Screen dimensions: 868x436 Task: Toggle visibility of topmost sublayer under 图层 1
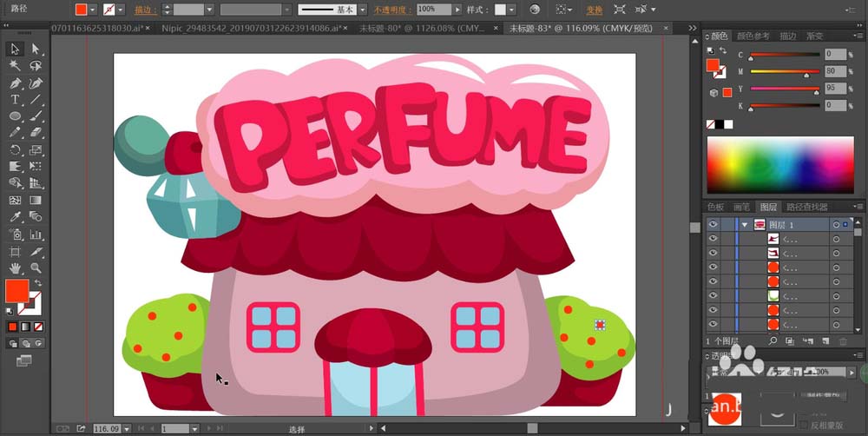tap(713, 239)
